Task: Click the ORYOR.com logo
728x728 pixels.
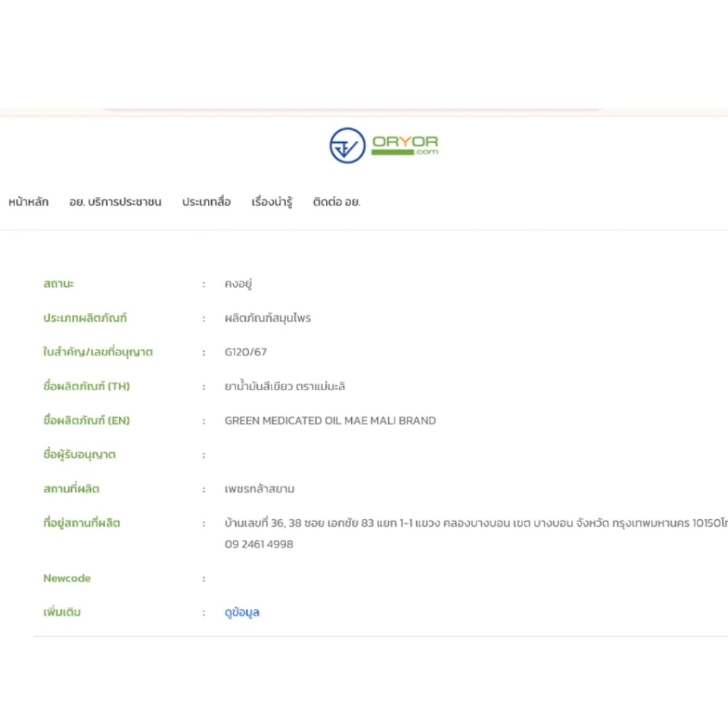Action: (383, 145)
